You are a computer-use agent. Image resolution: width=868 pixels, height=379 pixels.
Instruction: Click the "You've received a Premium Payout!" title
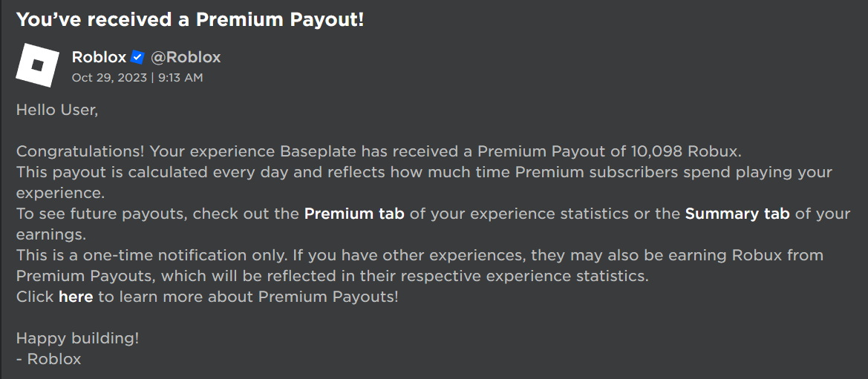pyautogui.click(x=190, y=20)
